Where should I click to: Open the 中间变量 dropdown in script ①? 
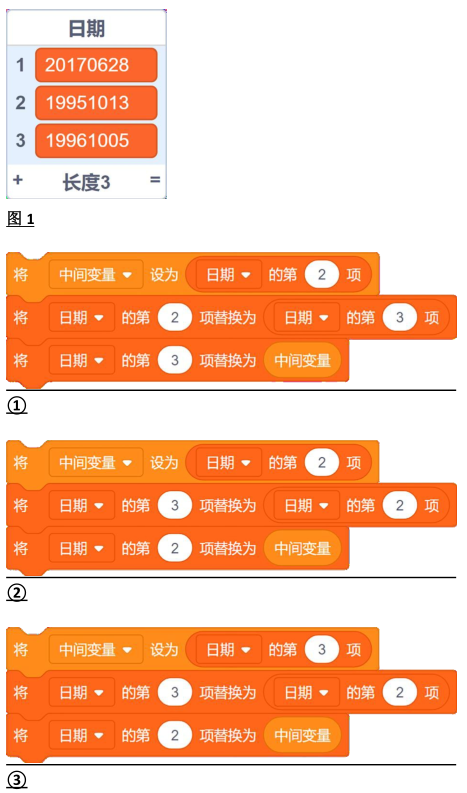pyautogui.click(x=96, y=275)
